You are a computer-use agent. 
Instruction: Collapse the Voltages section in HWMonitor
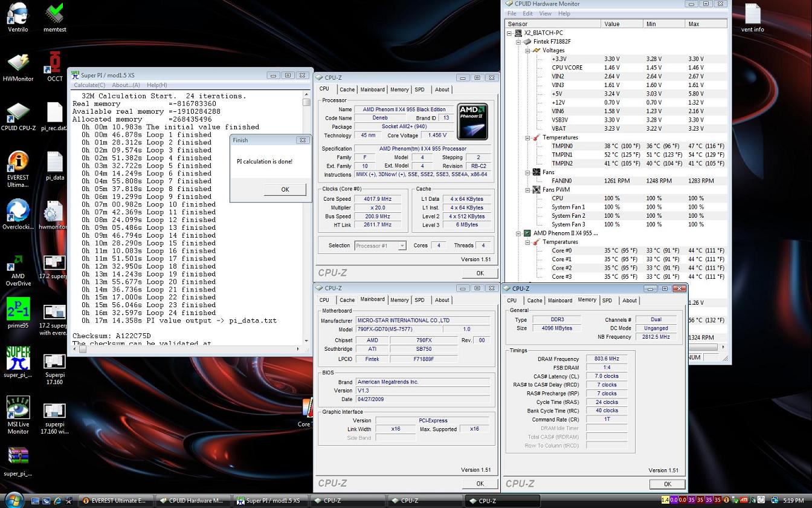527,51
